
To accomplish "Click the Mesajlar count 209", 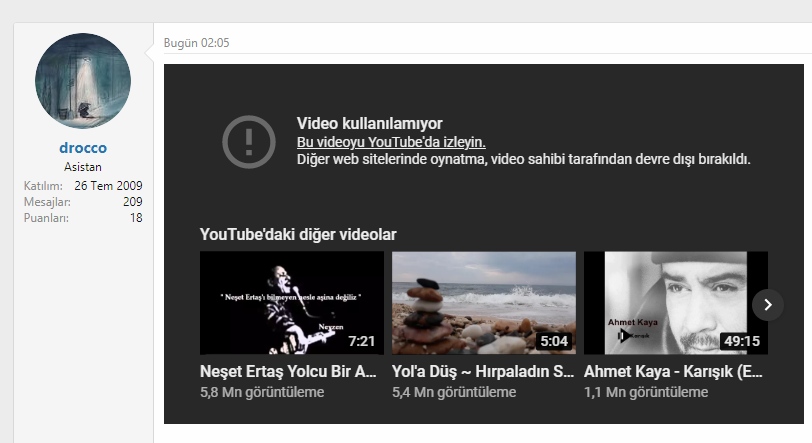I will [x=133, y=202].
